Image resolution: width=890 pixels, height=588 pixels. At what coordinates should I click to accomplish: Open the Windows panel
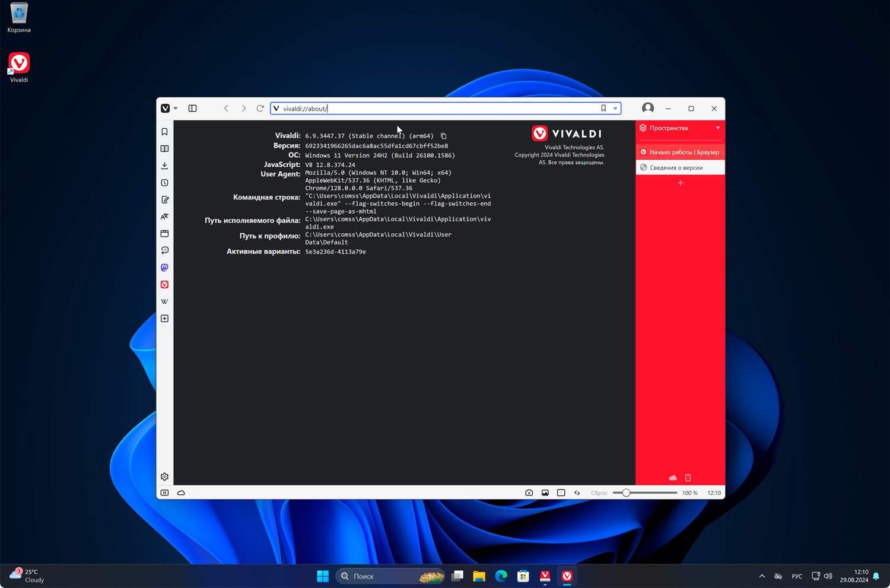point(165,234)
